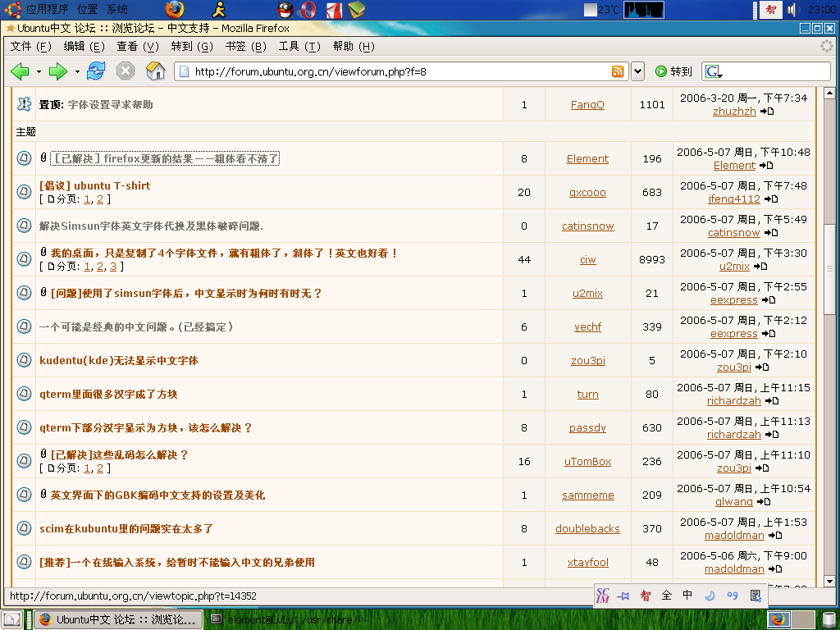Open the 查看 (V) menu
Image resolution: width=840 pixels, height=630 pixels.
point(138,47)
